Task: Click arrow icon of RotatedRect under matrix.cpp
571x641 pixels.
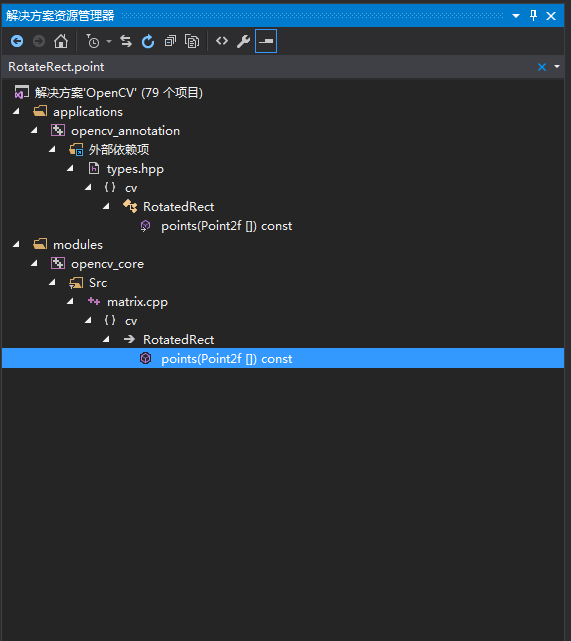Action: [130, 339]
